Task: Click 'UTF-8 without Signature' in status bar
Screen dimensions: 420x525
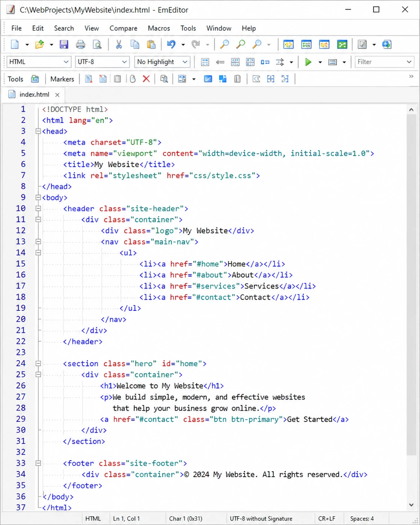Action: point(261,519)
